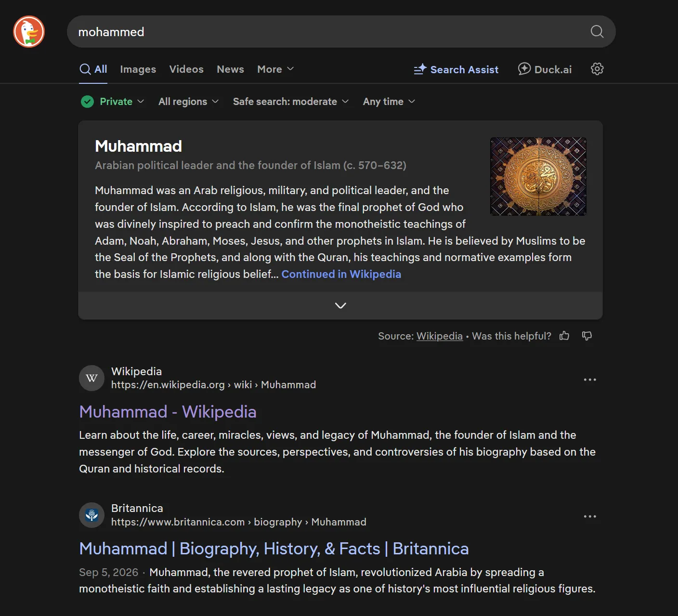Switch to the Images tab
Image resolution: width=678 pixels, height=616 pixels.
click(x=138, y=69)
